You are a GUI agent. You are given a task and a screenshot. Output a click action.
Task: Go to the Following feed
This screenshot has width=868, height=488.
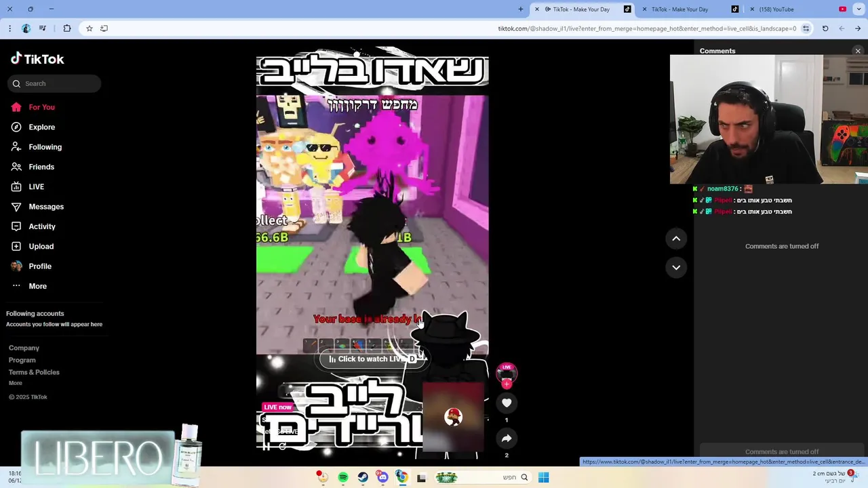pos(37,147)
